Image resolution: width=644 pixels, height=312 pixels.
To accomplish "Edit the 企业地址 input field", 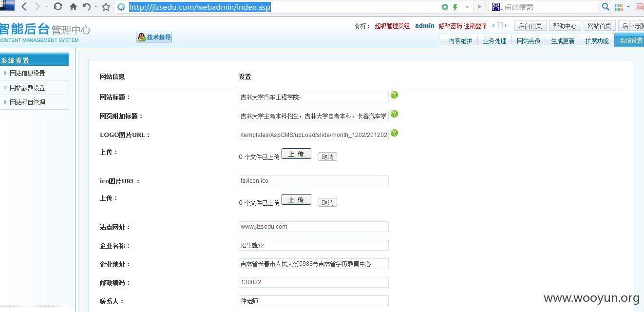I will [314, 264].
